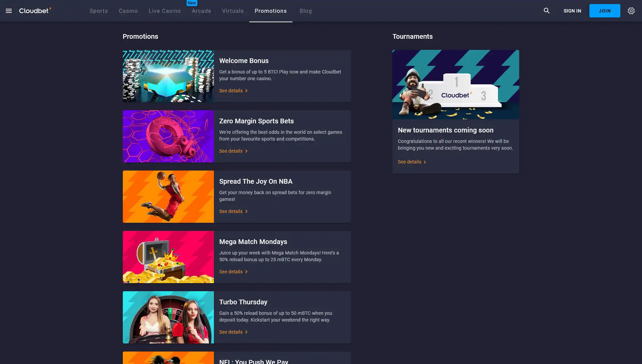Open the Virtuals tab

pyautogui.click(x=233, y=11)
